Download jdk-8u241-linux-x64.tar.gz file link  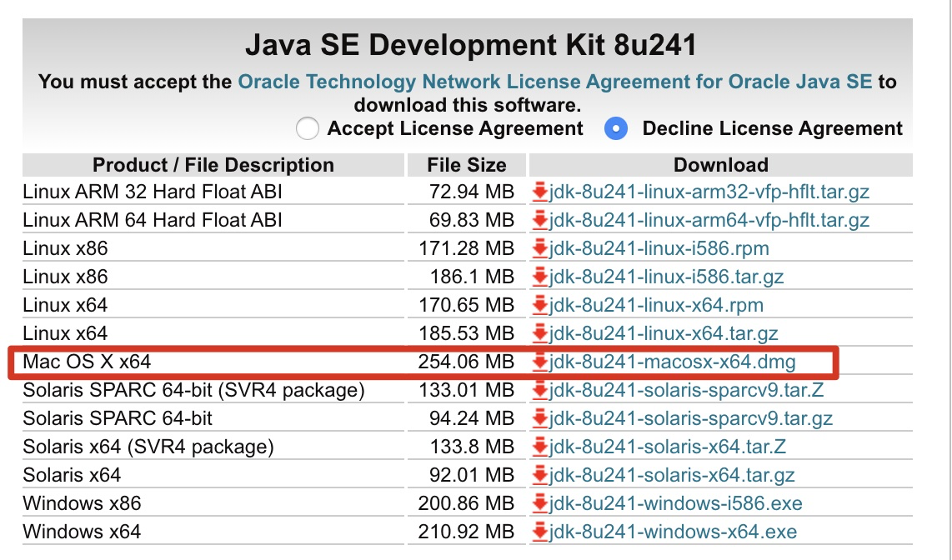664,333
